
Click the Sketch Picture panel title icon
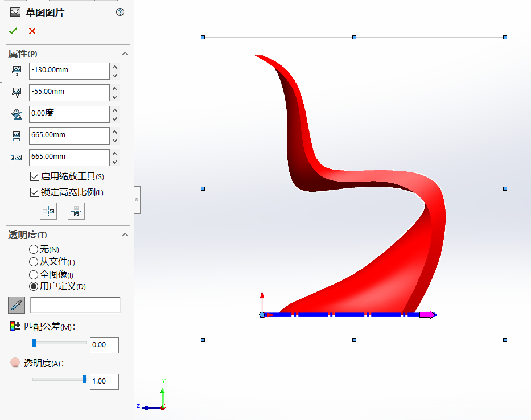[x=15, y=13]
